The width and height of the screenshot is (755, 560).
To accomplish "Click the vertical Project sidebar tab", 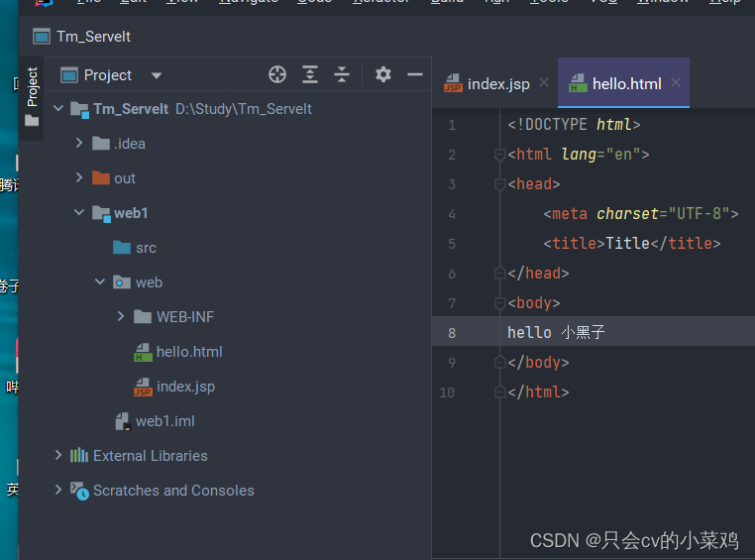I will click(32, 87).
